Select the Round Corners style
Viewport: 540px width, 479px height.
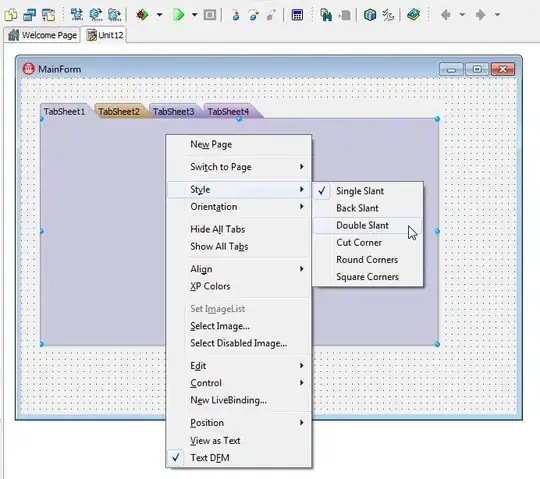[x=368, y=260]
